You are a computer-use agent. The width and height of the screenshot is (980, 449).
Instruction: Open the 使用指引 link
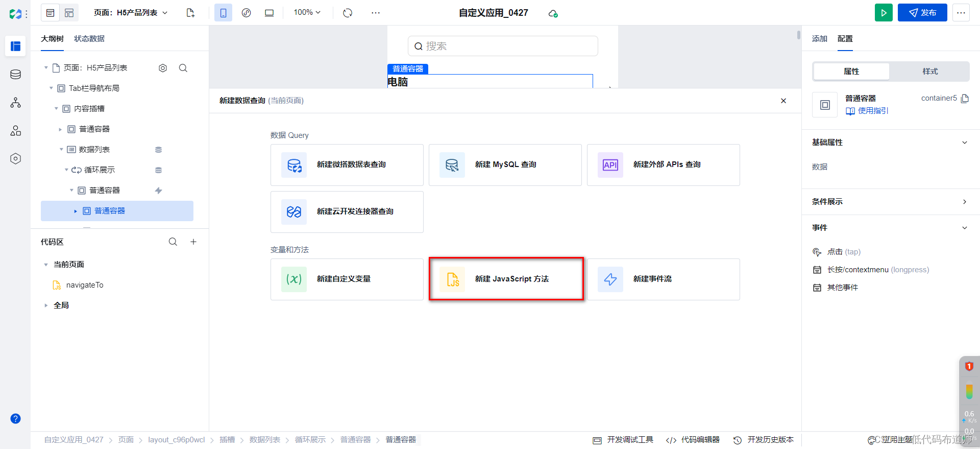[x=867, y=111]
